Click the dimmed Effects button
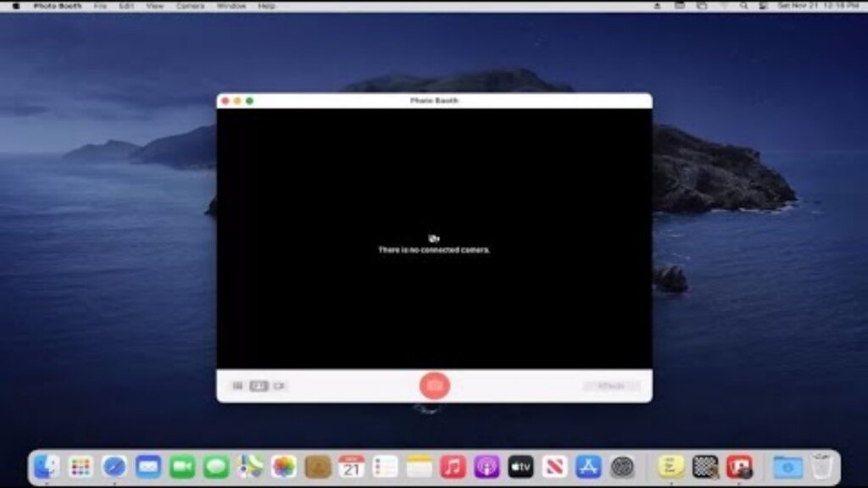Screen dimensions: 868x488 pos(610,385)
